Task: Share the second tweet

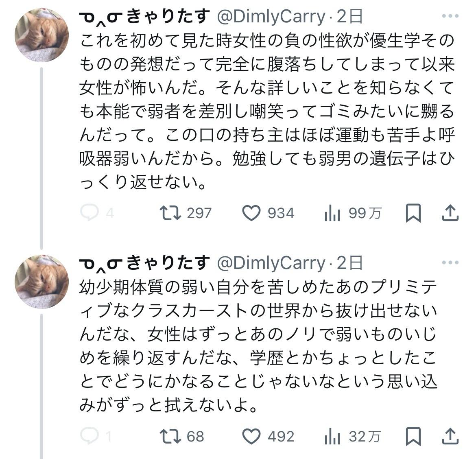Action: click(450, 436)
